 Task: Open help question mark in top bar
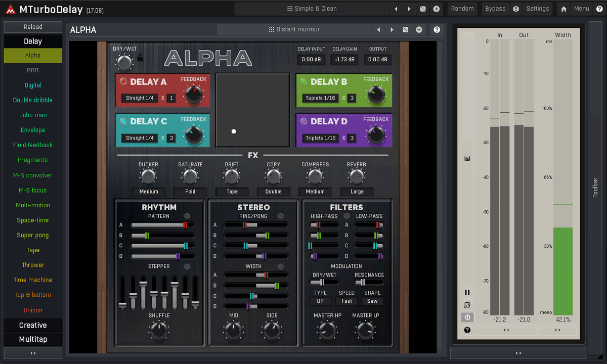(599, 9)
